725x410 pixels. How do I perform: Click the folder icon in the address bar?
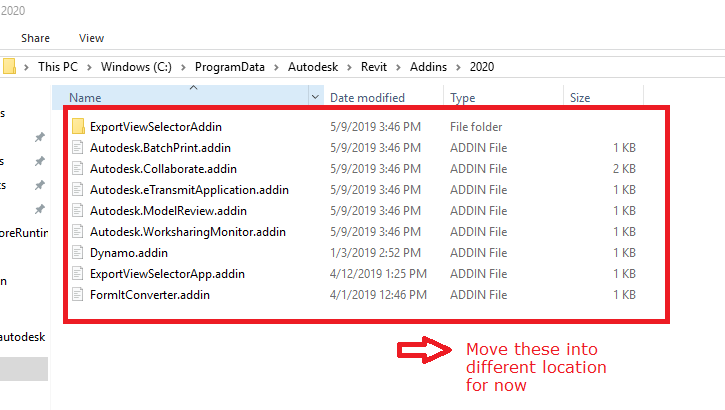9,67
